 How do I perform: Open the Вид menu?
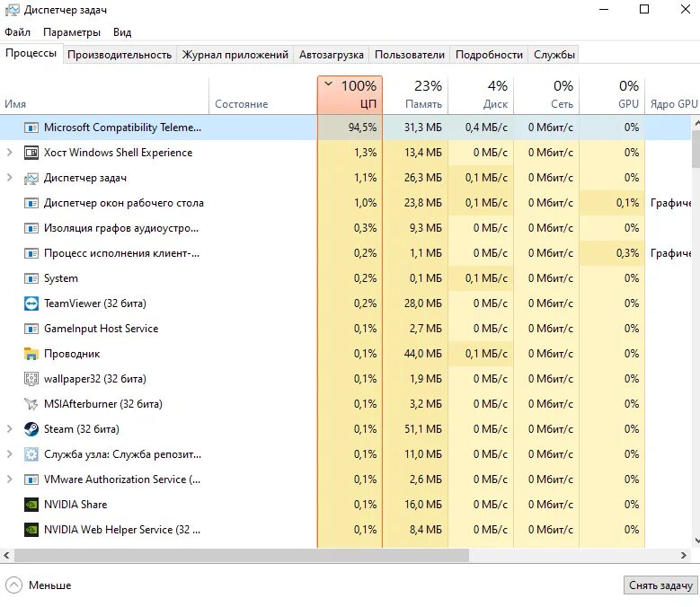point(122,32)
